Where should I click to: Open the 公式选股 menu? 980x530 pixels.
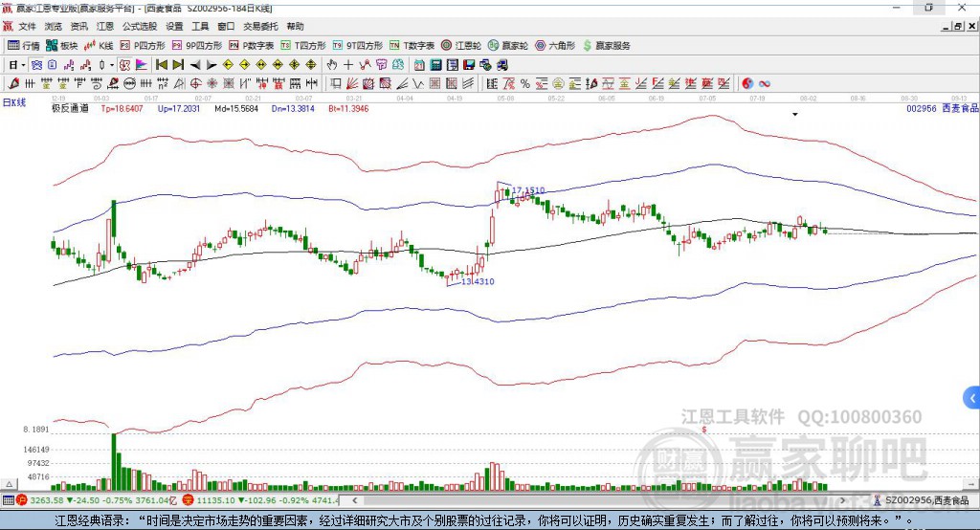pos(140,26)
